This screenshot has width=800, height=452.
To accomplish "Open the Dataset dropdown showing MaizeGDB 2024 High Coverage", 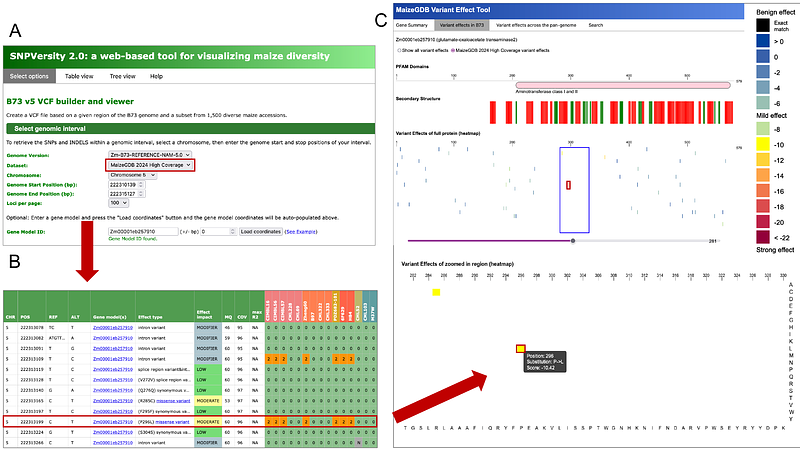I will (150, 165).
